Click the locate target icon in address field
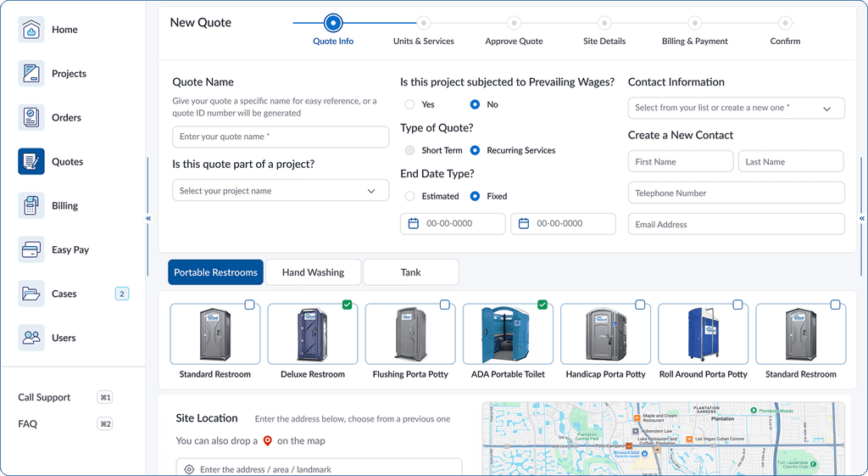The width and height of the screenshot is (868, 476). 189,469
